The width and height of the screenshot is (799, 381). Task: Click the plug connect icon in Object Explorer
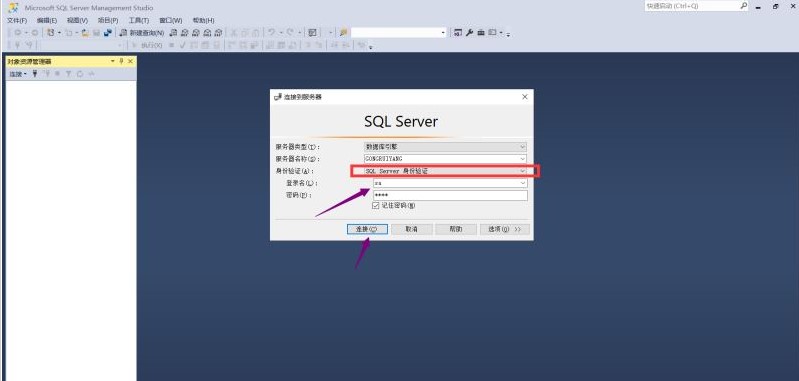tap(35, 74)
